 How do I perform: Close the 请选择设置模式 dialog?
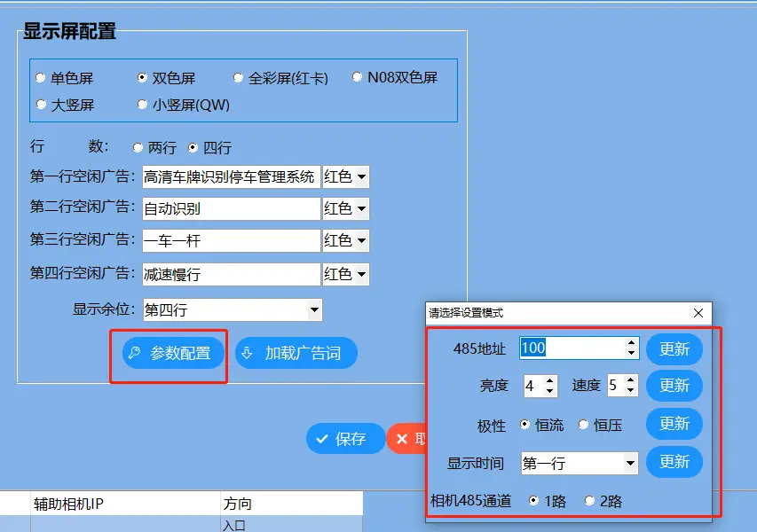click(x=699, y=313)
